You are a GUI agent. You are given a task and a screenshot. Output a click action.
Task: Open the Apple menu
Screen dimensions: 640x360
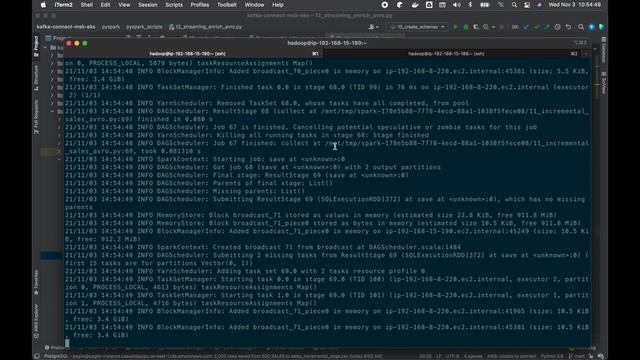43,5
